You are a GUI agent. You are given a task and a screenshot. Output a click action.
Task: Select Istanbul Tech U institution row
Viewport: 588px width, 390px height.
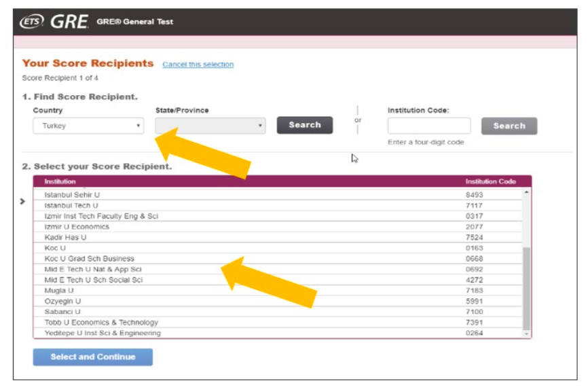point(71,205)
